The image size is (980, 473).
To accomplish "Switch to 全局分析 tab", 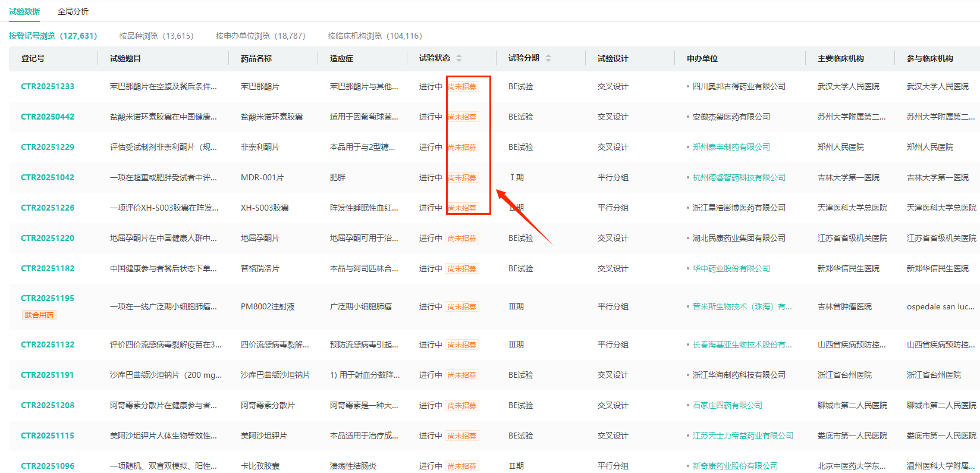I will tap(73, 11).
